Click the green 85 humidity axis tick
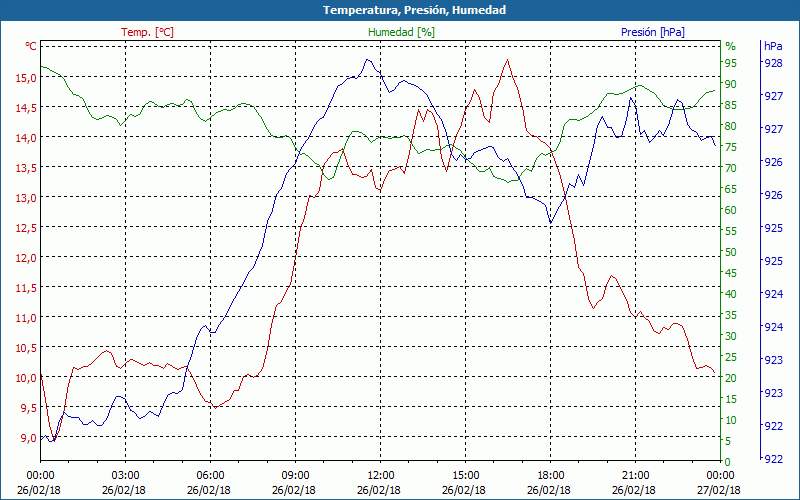800x500 pixels. (731, 105)
